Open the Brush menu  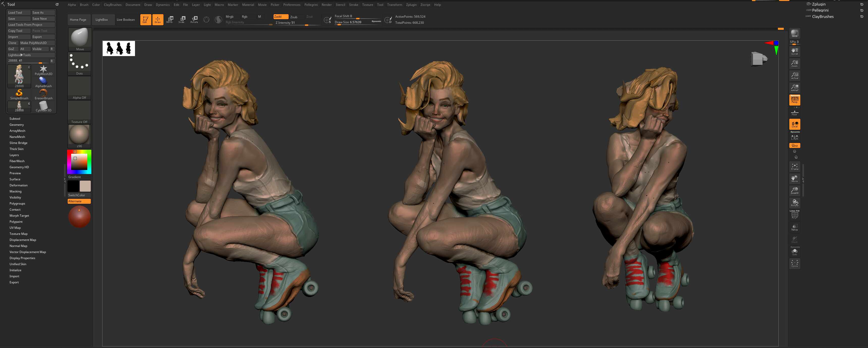[84, 5]
